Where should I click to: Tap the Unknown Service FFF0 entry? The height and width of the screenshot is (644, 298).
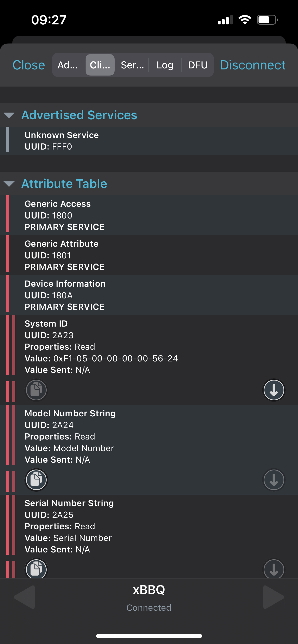pyautogui.click(x=149, y=141)
